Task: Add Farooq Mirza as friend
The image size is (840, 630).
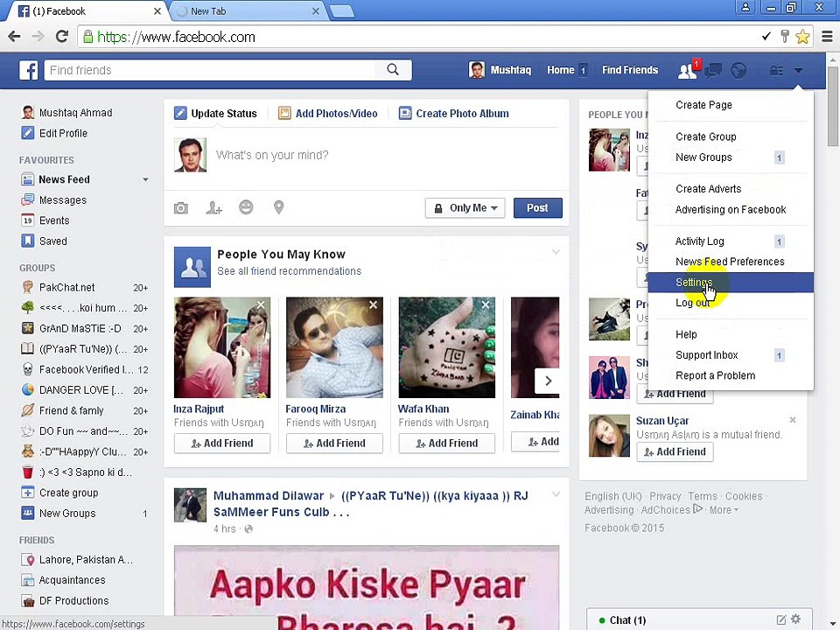Action: tap(334, 443)
